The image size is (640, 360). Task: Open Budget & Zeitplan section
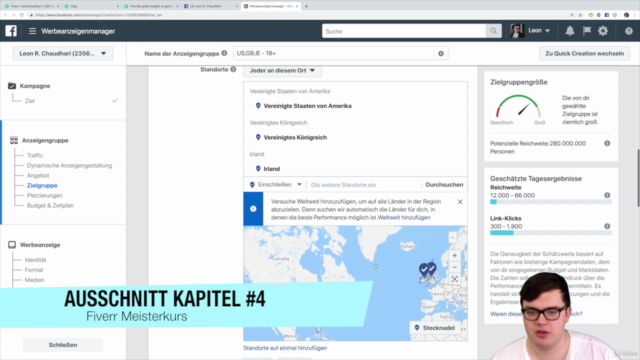coord(50,205)
